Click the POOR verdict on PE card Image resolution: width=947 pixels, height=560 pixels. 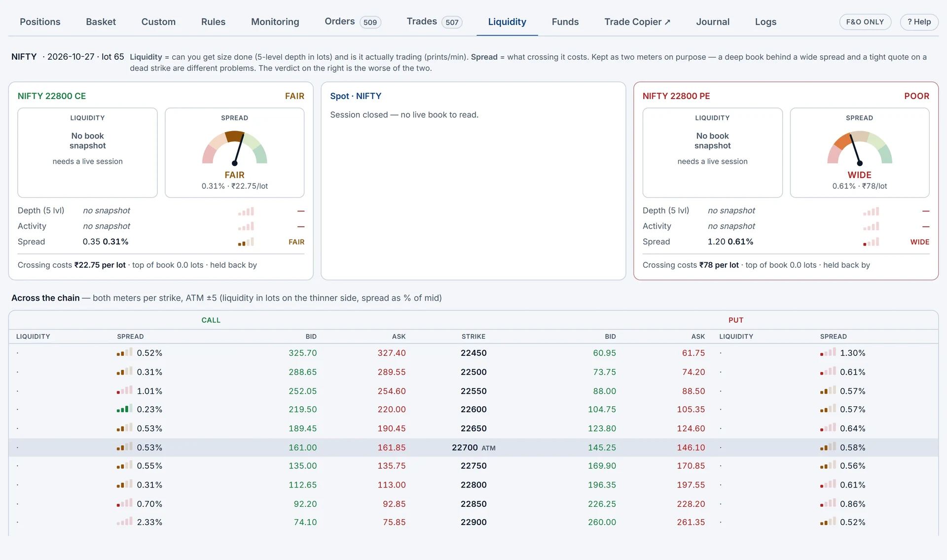(x=916, y=96)
